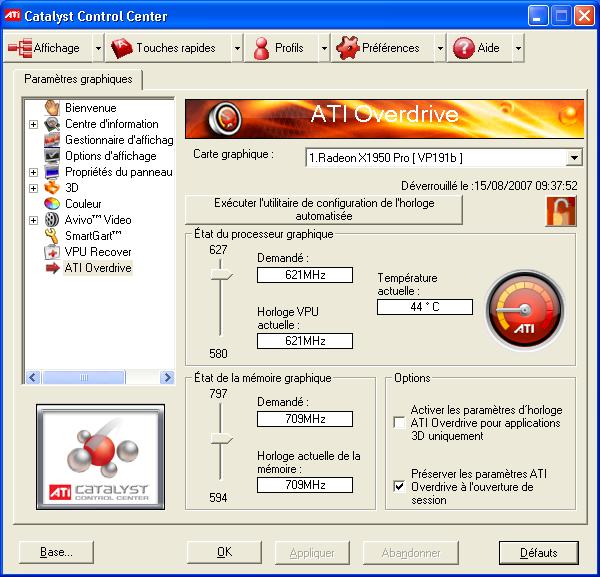Expand the 3D tree node
Image resolution: width=600 pixels, height=577 pixels.
coord(33,188)
